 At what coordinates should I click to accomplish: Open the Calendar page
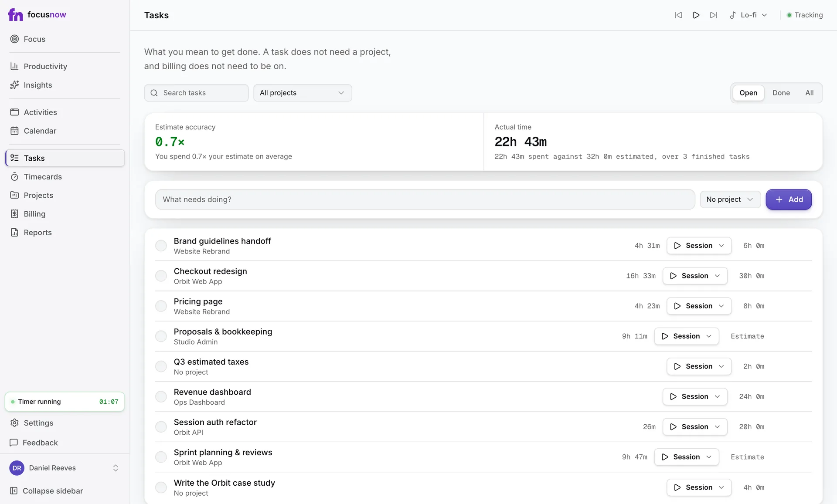(x=65, y=131)
